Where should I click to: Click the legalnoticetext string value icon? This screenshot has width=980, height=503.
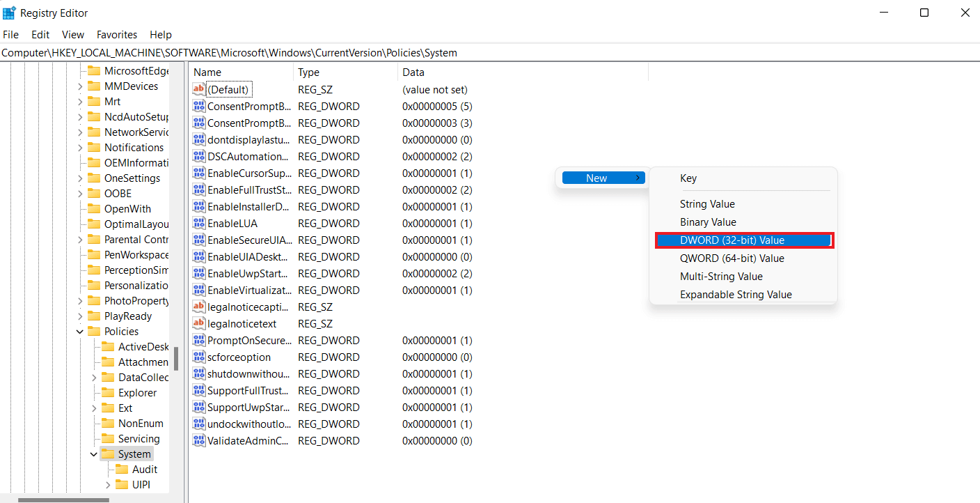tap(199, 324)
